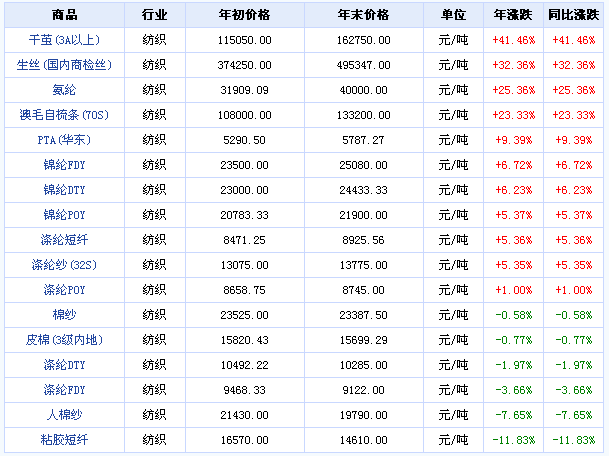
Task: Click 纺织 industry cell in 干茧 row
Action: pyautogui.click(x=153, y=39)
